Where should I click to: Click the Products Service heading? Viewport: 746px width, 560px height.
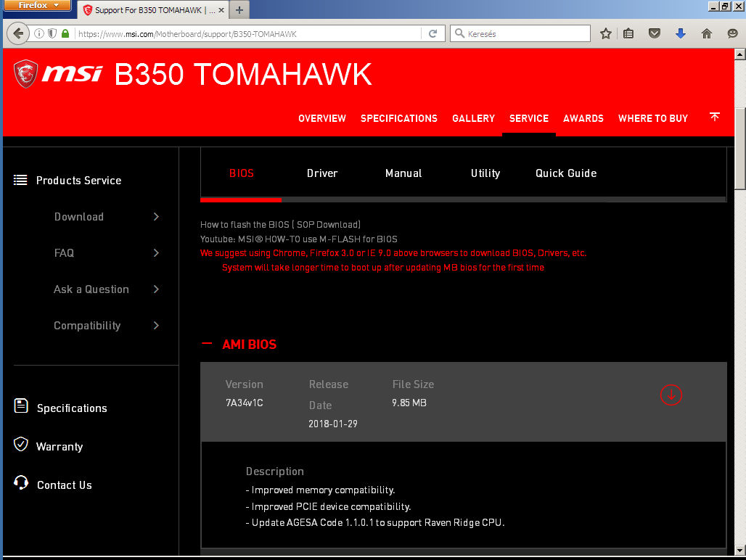click(78, 180)
